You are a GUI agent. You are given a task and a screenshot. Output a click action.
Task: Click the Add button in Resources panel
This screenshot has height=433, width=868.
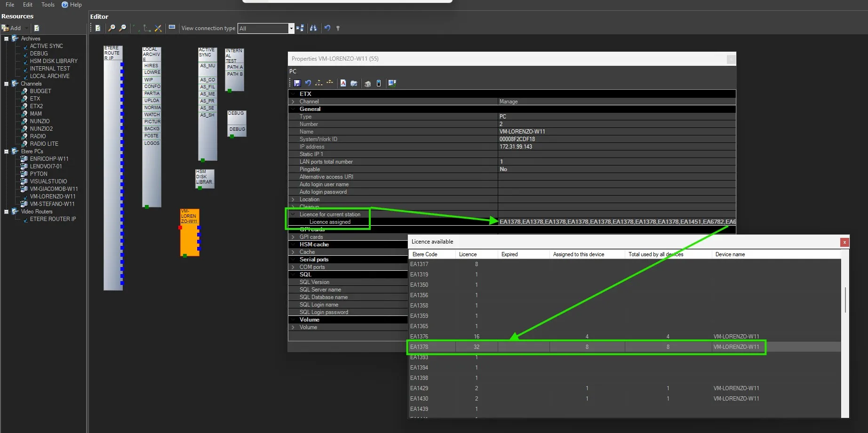[12, 28]
